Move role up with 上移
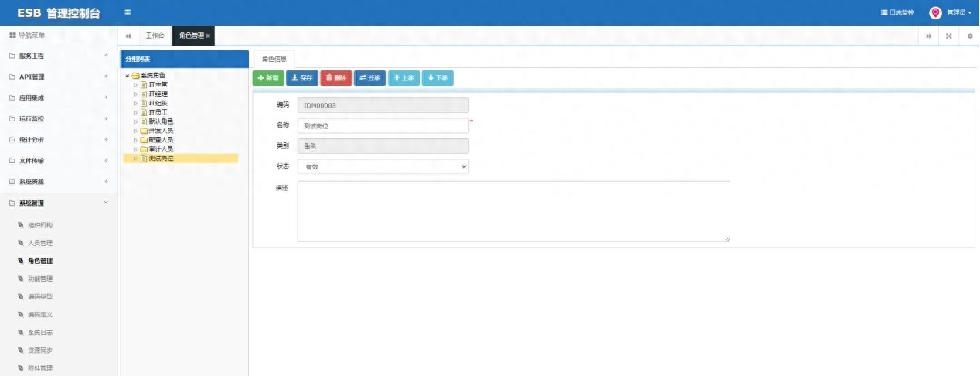 coord(403,78)
